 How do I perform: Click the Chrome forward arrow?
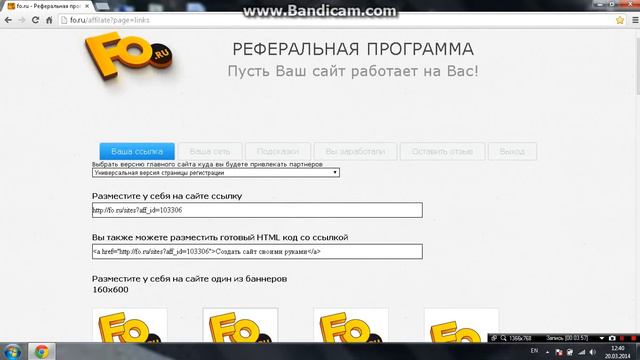tap(22, 20)
